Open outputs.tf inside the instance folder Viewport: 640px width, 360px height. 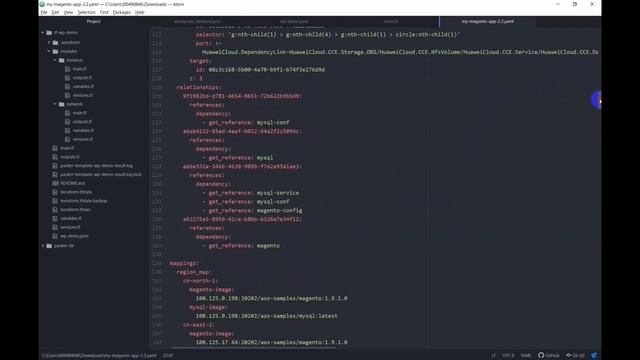point(82,78)
